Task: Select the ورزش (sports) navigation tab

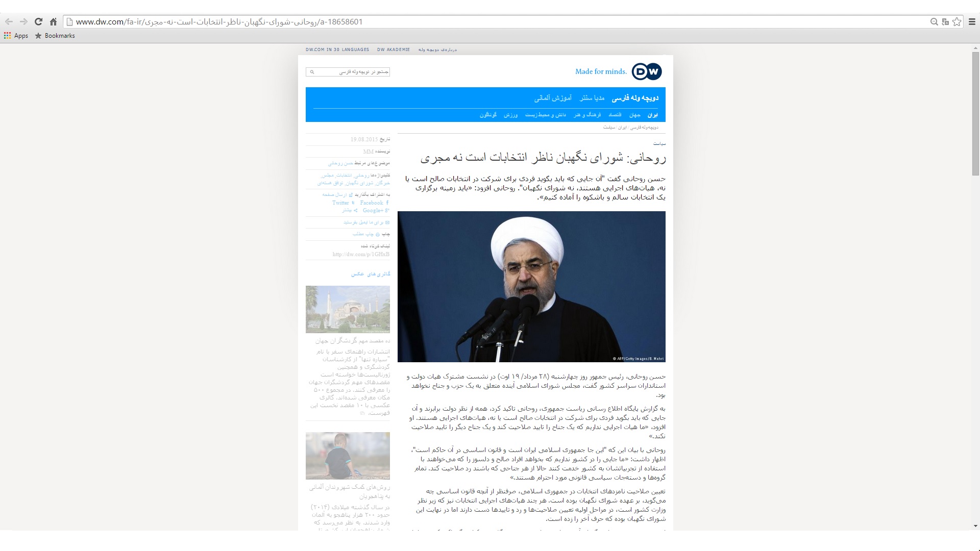Action: (510, 115)
